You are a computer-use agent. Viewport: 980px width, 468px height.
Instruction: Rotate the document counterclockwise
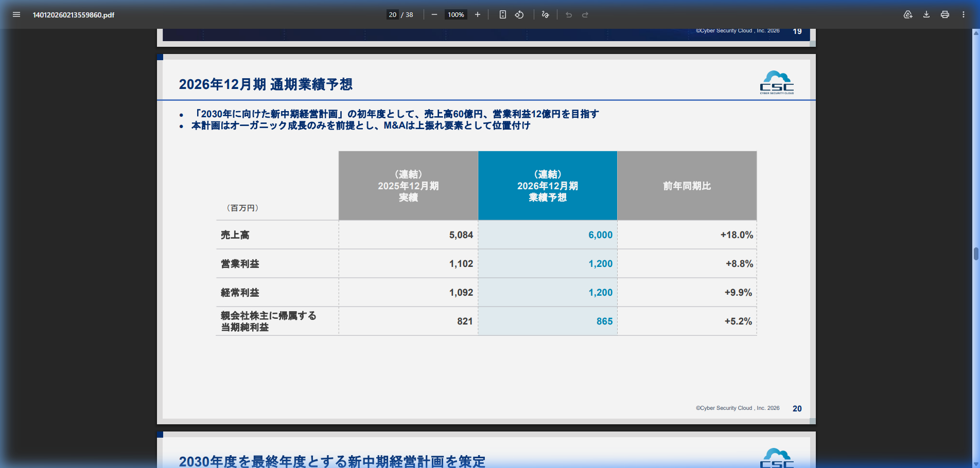[x=519, y=14]
